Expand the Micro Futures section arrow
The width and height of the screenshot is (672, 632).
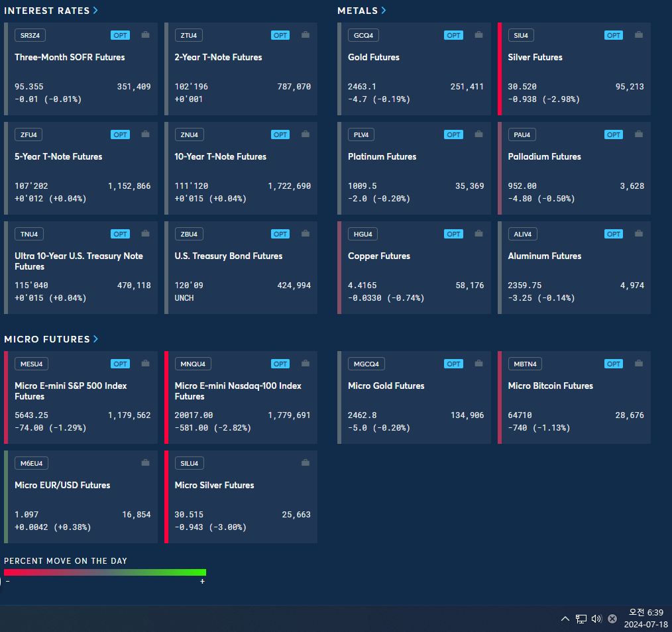click(x=95, y=339)
